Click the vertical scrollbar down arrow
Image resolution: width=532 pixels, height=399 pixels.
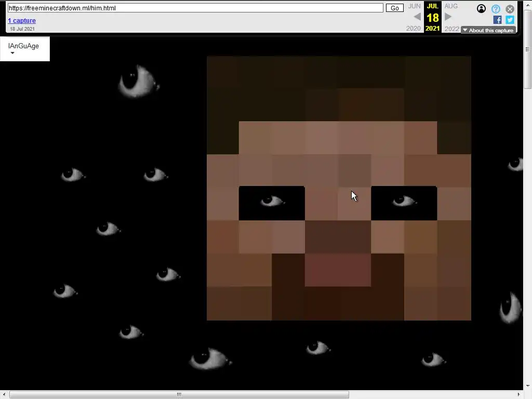pyautogui.click(x=528, y=386)
